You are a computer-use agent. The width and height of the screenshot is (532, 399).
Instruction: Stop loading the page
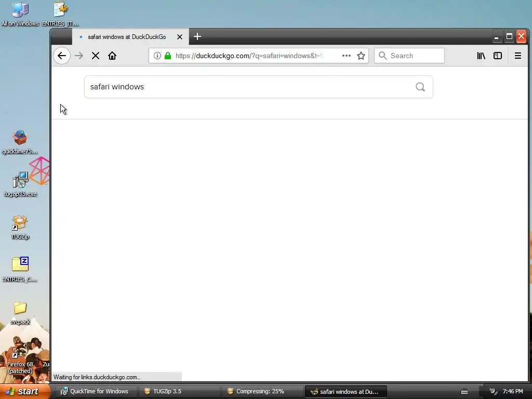point(96,56)
